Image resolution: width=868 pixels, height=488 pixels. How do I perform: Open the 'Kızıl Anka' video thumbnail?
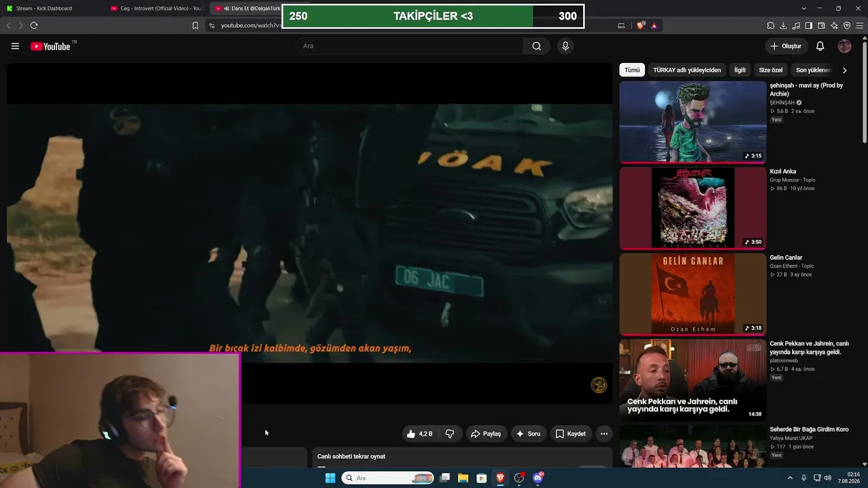[692, 208]
